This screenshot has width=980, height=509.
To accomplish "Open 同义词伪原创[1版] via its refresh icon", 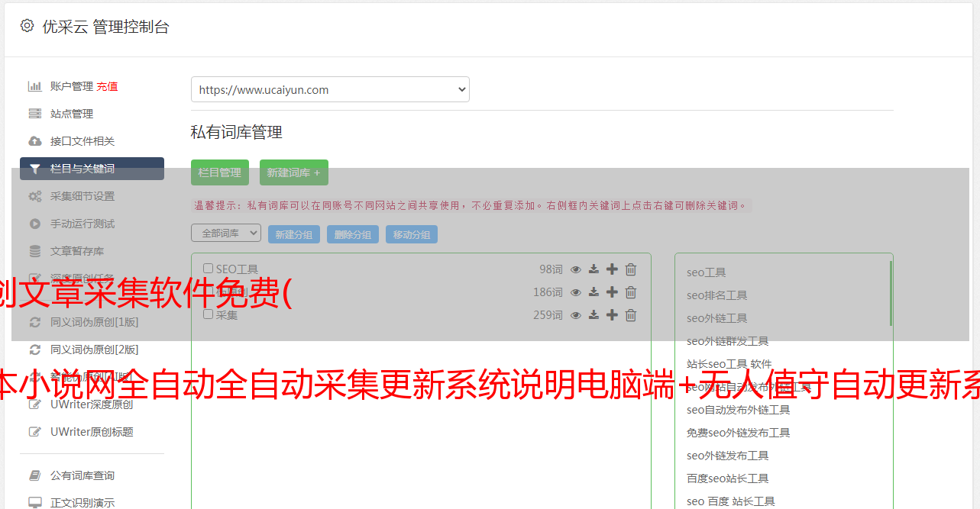I will click(34, 322).
